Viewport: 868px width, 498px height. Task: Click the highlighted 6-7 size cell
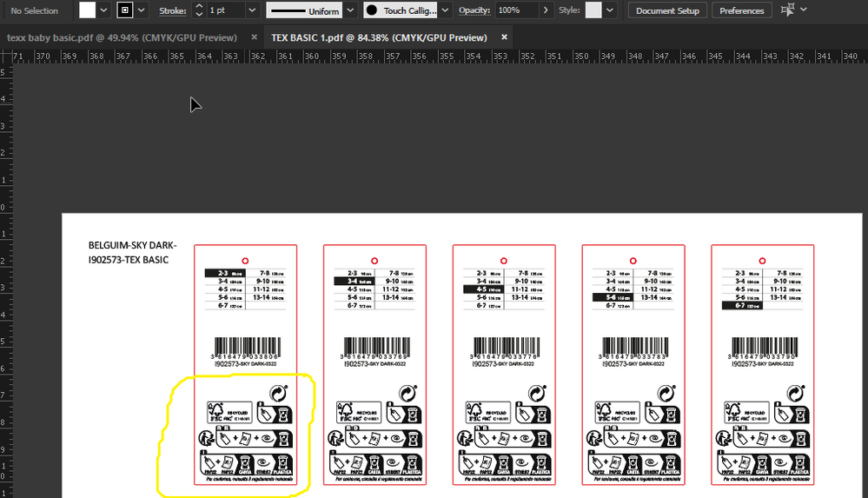[742, 305]
